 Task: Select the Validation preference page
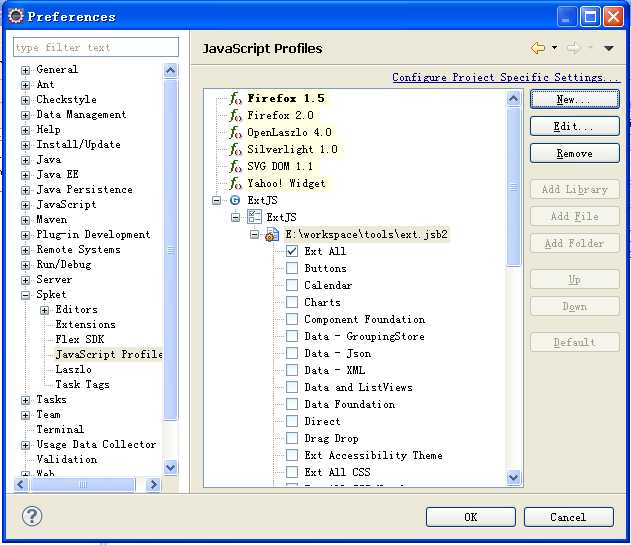coord(66,459)
